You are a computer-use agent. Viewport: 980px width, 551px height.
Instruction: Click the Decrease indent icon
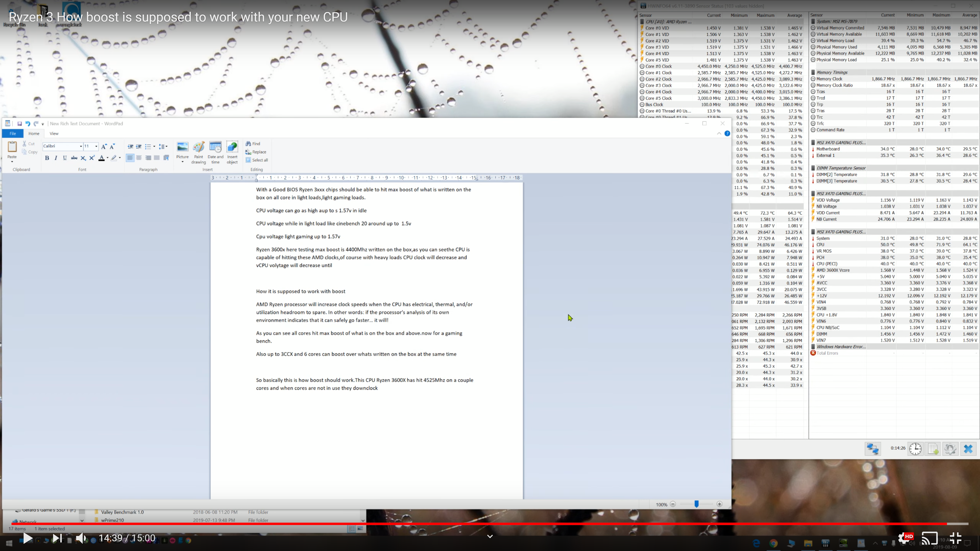coord(130,146)
